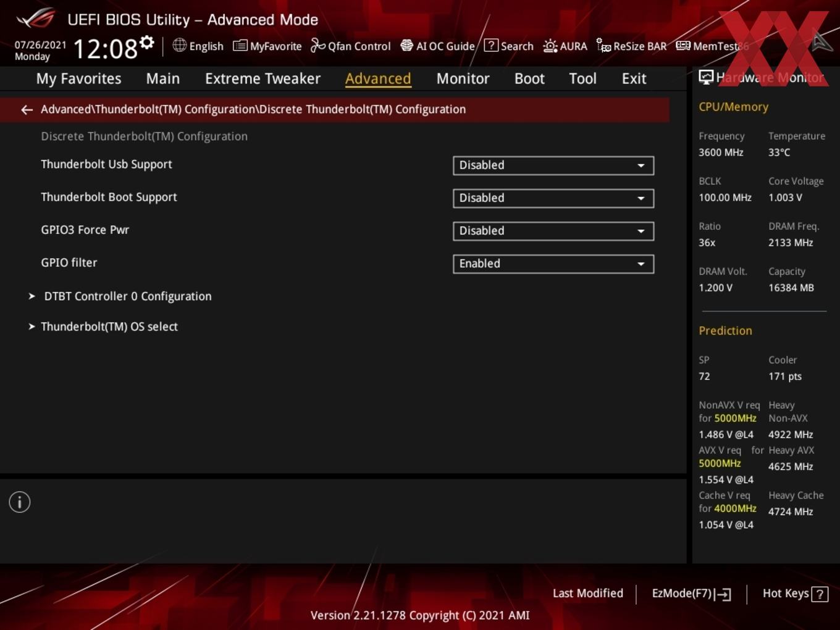
Task: Click the 07/26/2021 date
Action: click(40, 45)
